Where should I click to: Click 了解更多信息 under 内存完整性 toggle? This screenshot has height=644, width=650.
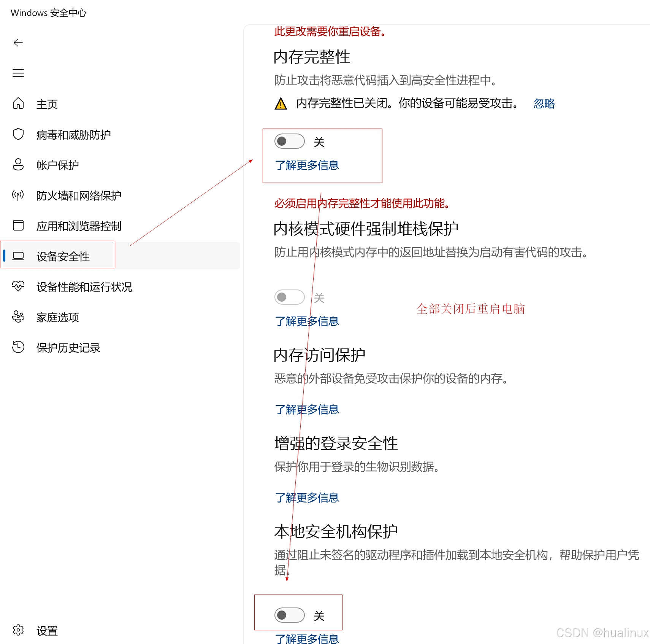[x=307, y=165]
